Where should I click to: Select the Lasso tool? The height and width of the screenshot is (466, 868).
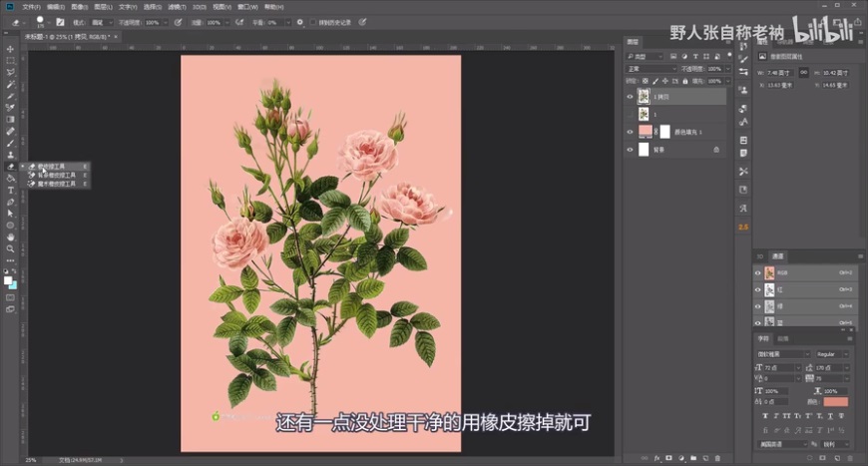(10, 73)
